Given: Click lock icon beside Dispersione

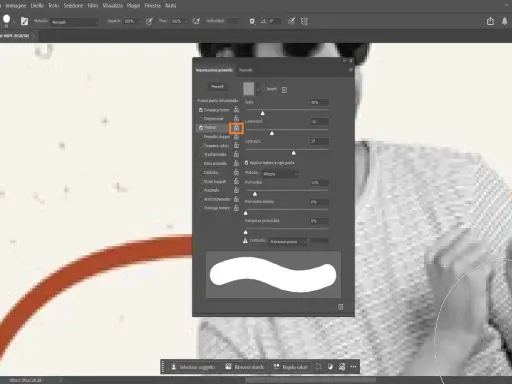Looking at the screenshot, I should click(x=236, y=118).
